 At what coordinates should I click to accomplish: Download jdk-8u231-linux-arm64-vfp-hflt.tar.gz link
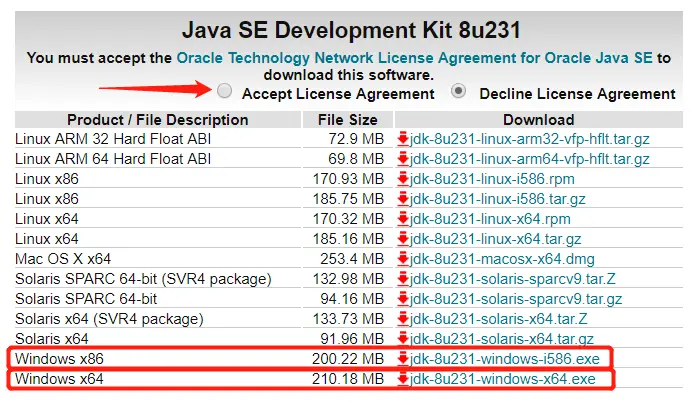pyautogui.click(x=530, y=159)
